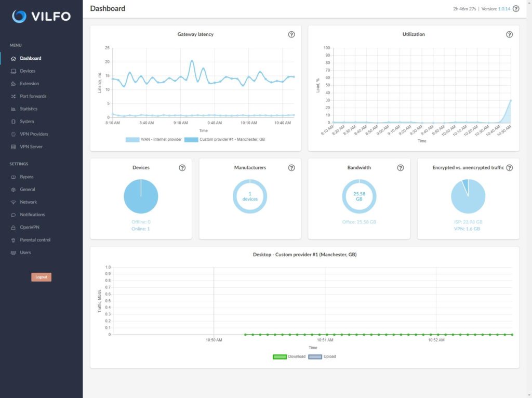Viewport: 532px width, 398px height.
Task: Click the Vilfo logo icon
Action: [x=19, y=16]
